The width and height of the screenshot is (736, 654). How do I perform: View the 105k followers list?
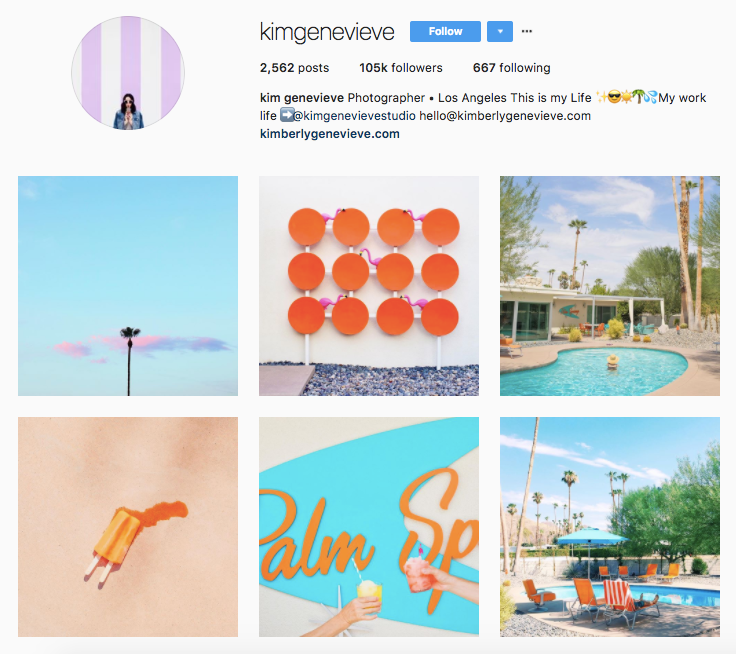pos(401,68)
